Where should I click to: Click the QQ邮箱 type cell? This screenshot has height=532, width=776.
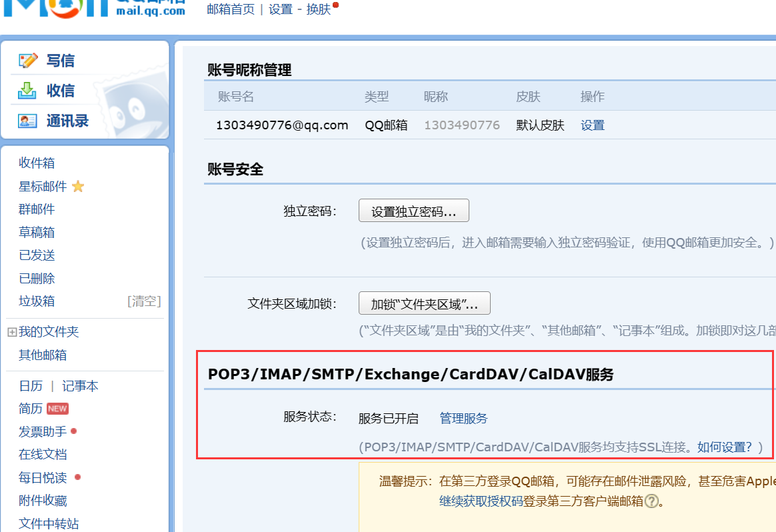pyautogui.click(x=386, y=125)
